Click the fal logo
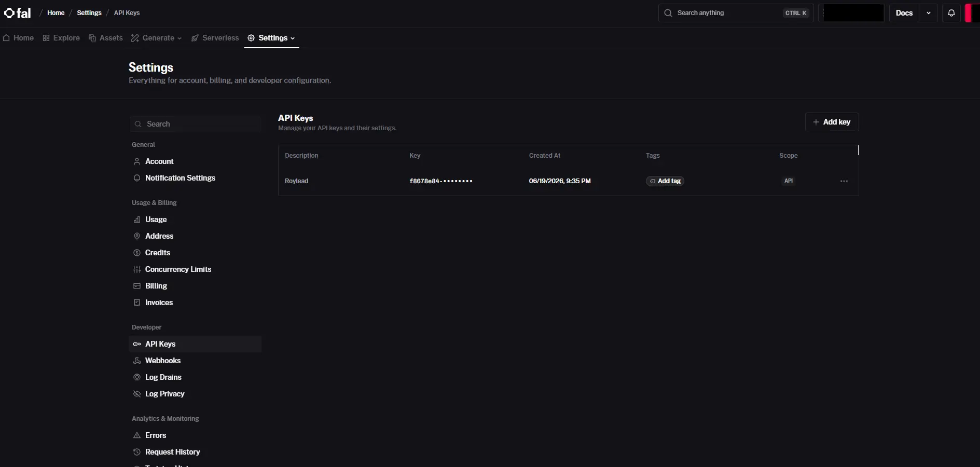 click(x=18, y=13)
